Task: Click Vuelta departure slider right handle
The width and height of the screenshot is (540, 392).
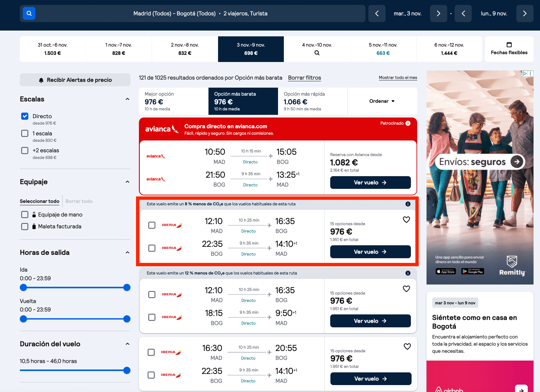Action: pos(127,319)
